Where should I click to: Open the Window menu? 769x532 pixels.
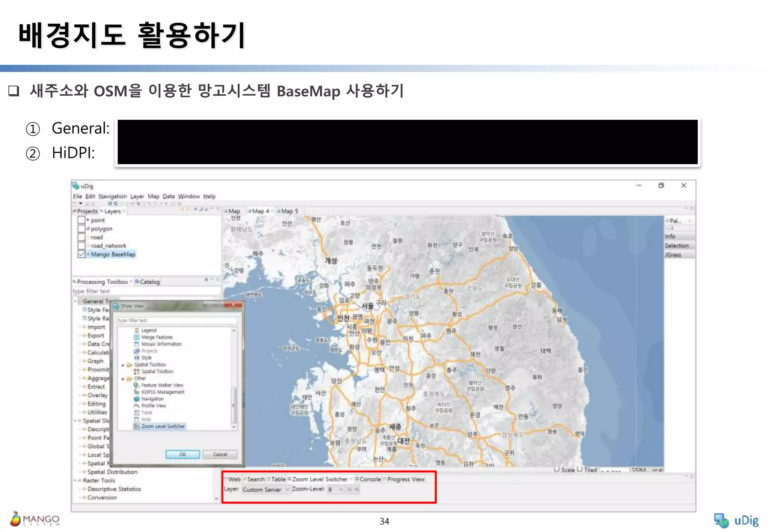189,196
